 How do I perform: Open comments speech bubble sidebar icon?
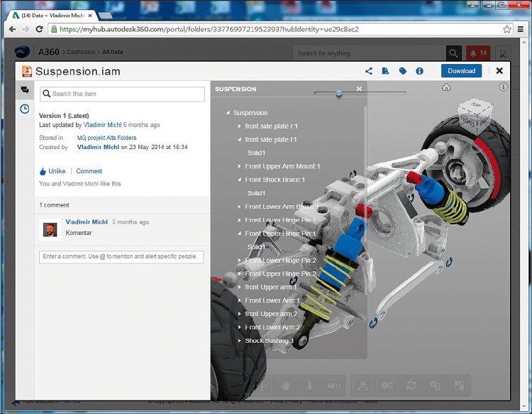25,90
